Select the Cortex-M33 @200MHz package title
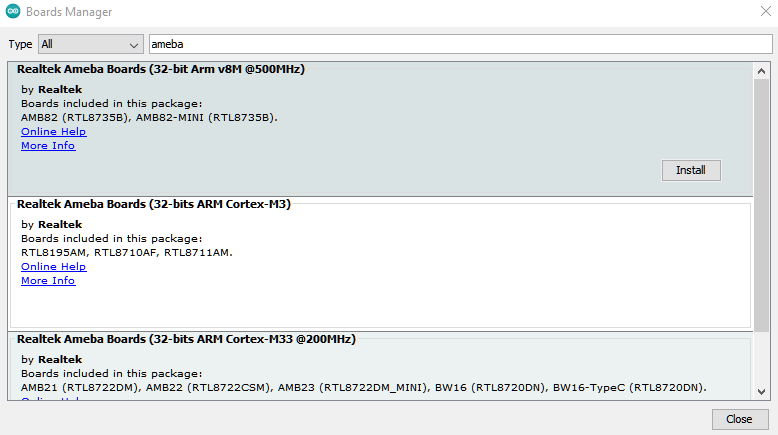The image size is (778, 435). (186, 339)
